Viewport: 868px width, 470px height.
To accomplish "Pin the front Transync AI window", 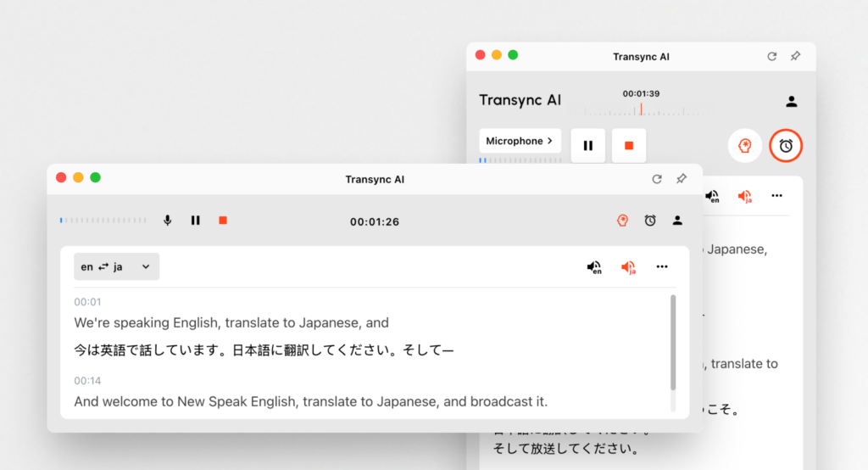I will (681, 179).
